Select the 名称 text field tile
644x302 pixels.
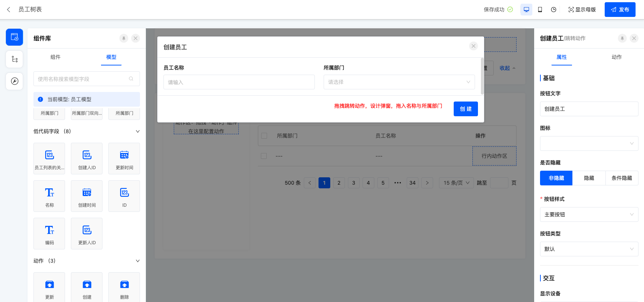(49, 196)
